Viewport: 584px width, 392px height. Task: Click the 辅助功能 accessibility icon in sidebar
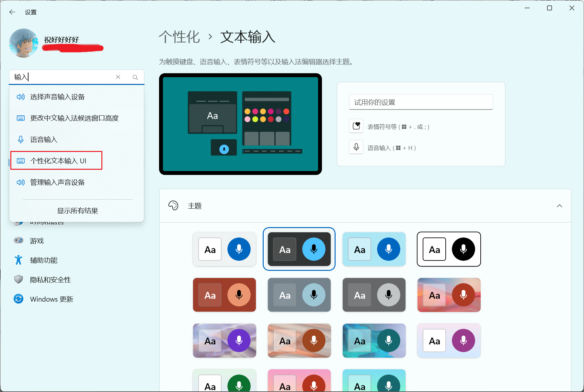click(x=18, y=260)
